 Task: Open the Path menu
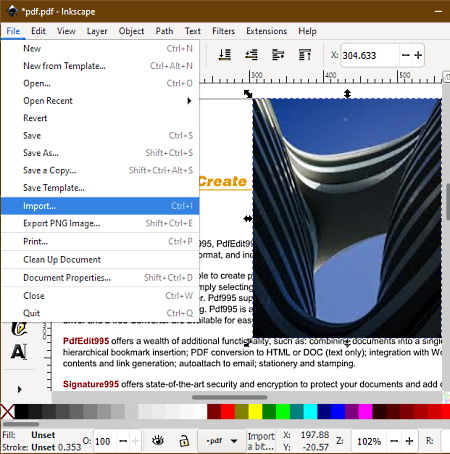[x=164, y=31]
